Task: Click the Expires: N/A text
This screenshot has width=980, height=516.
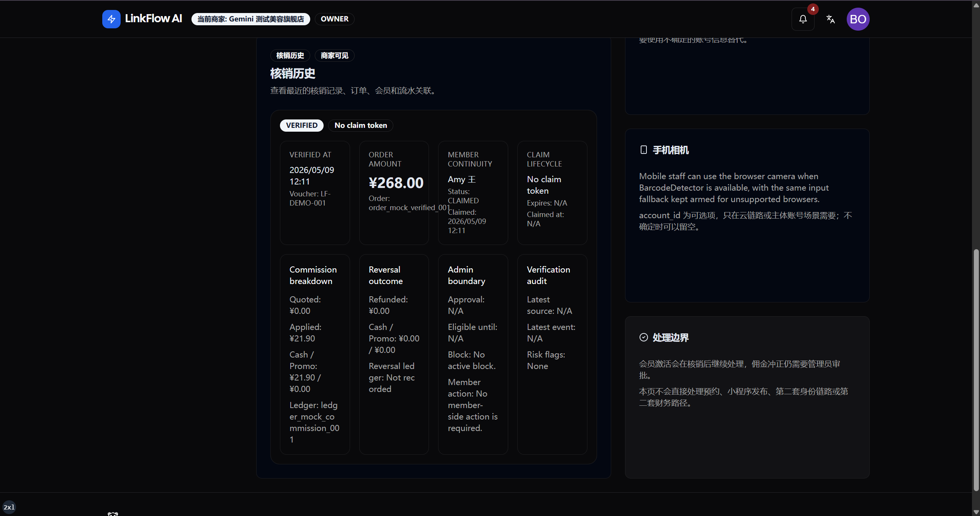Action: pyautogui.click(x=547, y=203)
